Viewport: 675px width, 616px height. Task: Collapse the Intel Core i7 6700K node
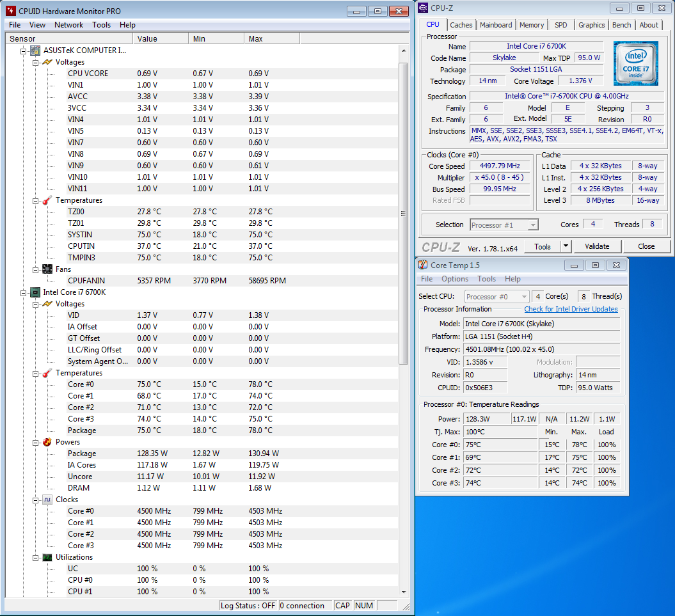tap(23, 293)
